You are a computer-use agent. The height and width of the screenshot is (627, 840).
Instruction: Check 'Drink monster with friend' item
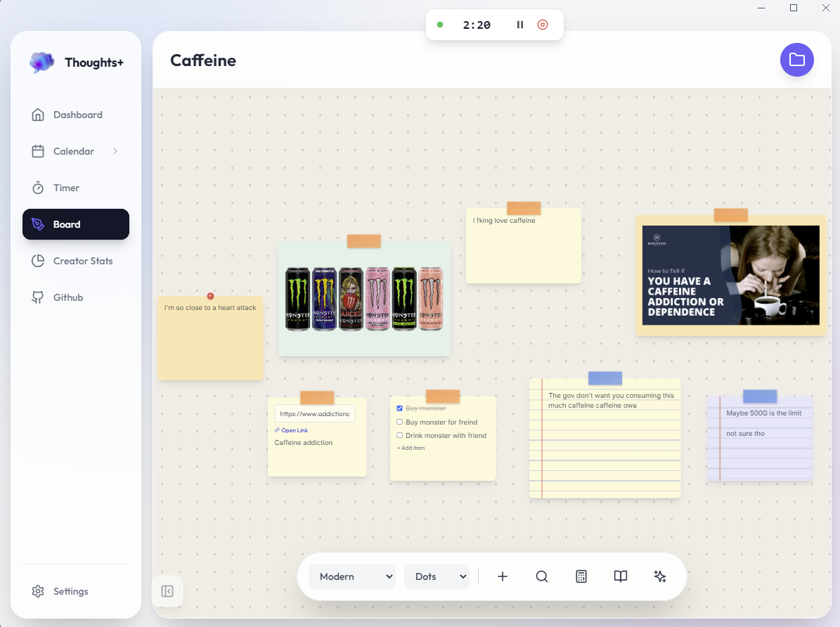pos(400,436)
